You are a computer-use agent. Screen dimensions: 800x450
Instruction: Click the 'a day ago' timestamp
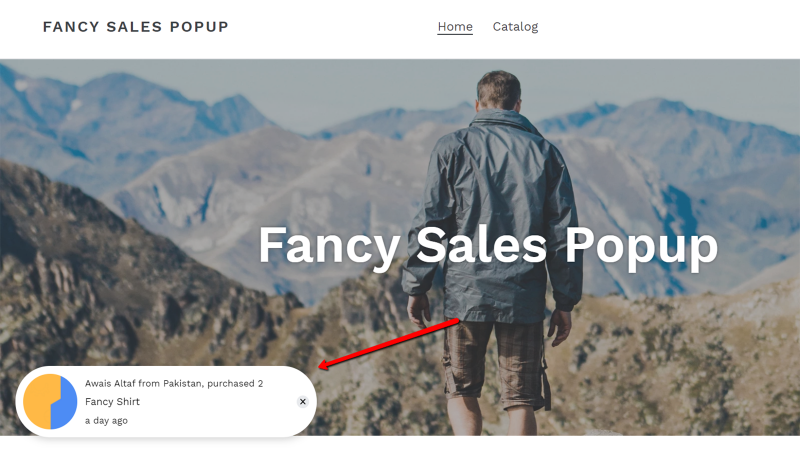pos(106,420)
